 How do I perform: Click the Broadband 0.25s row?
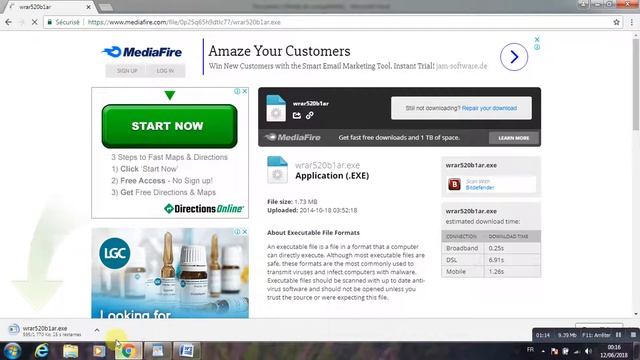point(491,248)
